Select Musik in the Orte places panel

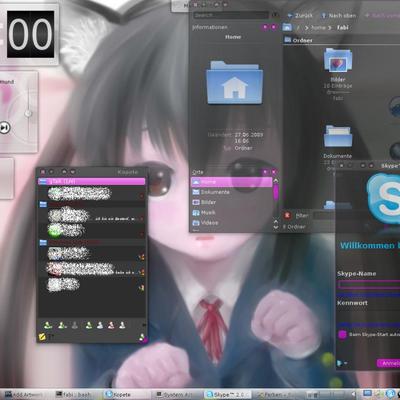[232, 212]
